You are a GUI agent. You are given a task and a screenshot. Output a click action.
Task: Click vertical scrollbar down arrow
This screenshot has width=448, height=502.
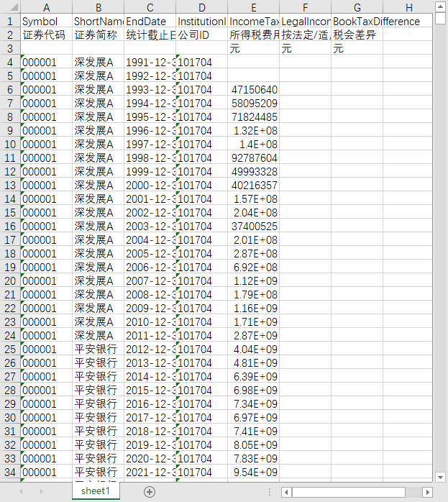(440, 477)
